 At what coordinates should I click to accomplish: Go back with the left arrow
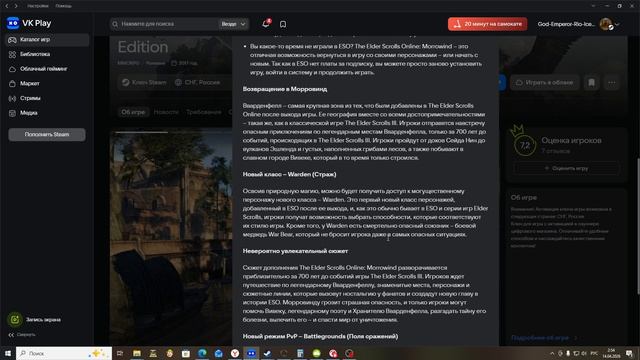(7, 6)
